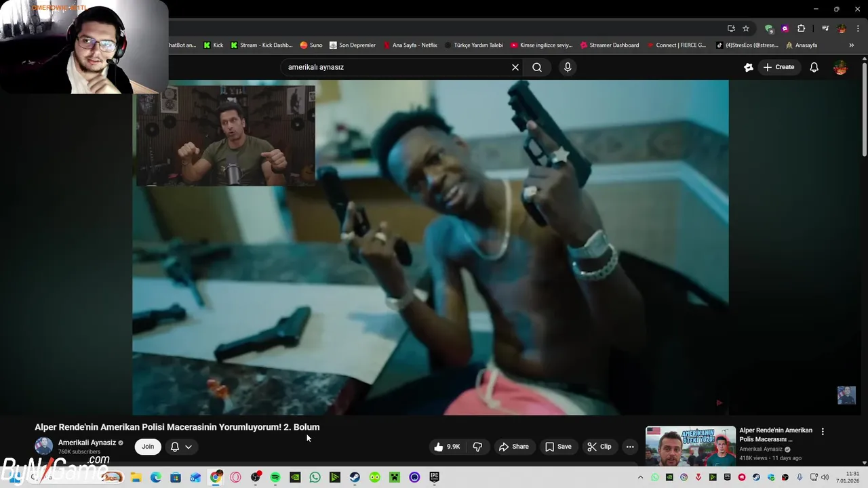The width and height of the screenshot is (868, 488).
Task: Open the YouTube Create menu
Action: point(778,67)
